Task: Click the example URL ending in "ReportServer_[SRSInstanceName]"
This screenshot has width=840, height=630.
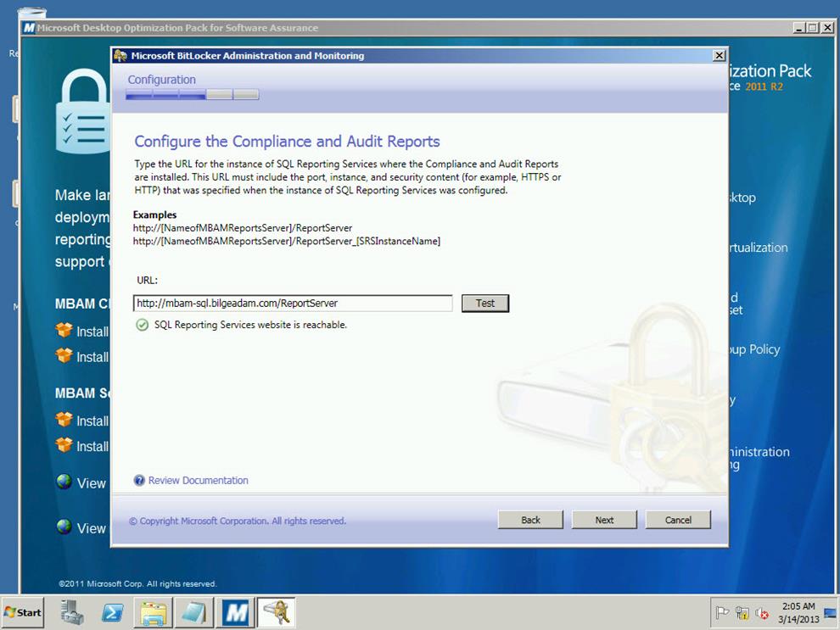Action: coord(287,241)
